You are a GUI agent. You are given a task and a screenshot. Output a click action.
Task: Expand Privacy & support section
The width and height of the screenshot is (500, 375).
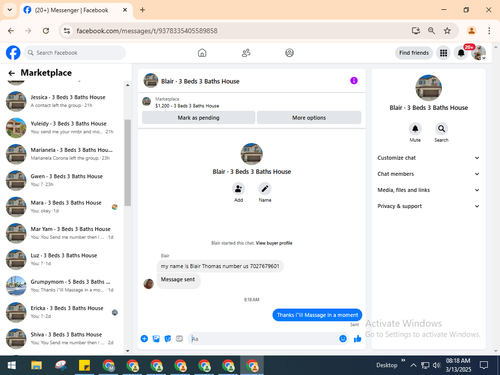point(429,206)
